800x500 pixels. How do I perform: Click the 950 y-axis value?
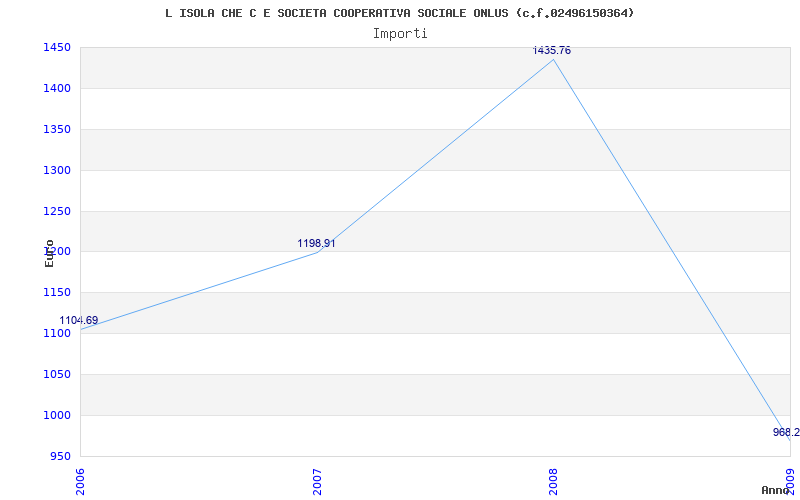point(59,456)
